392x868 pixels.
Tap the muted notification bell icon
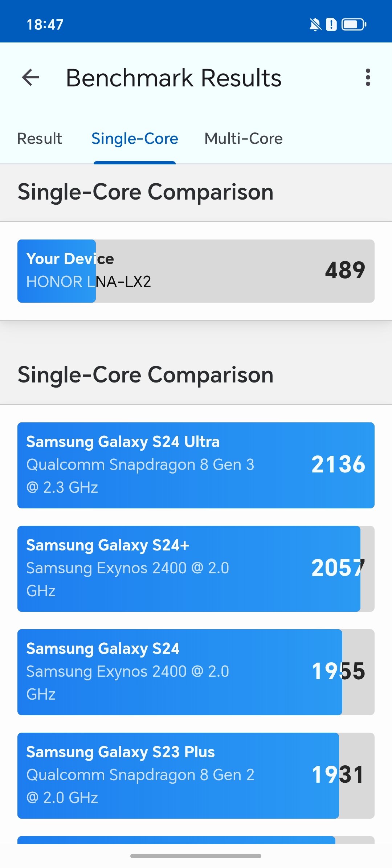[x=315, y=25]
